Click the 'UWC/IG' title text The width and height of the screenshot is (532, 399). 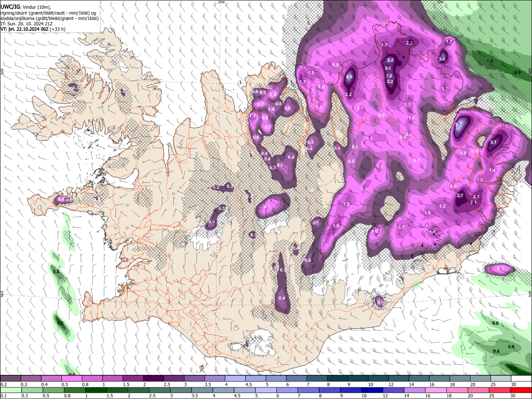tap(10, 7)
